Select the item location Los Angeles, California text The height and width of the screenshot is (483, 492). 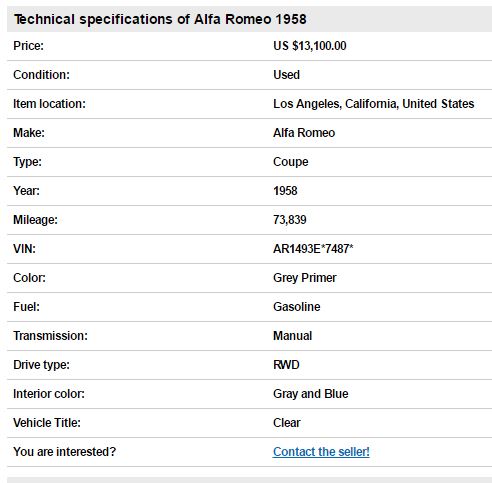[336, 104]
